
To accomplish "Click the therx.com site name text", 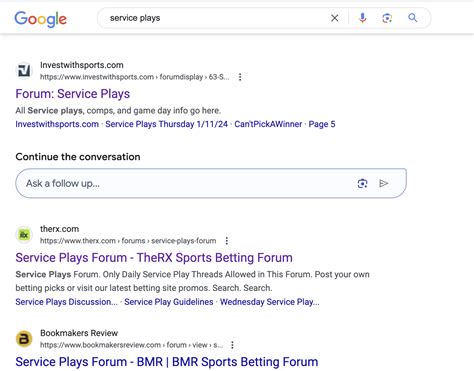I will click(x=59, y=229).
